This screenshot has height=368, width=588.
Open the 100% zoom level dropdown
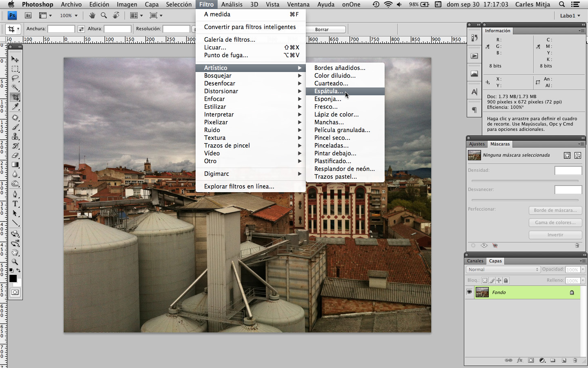(69, 16)
